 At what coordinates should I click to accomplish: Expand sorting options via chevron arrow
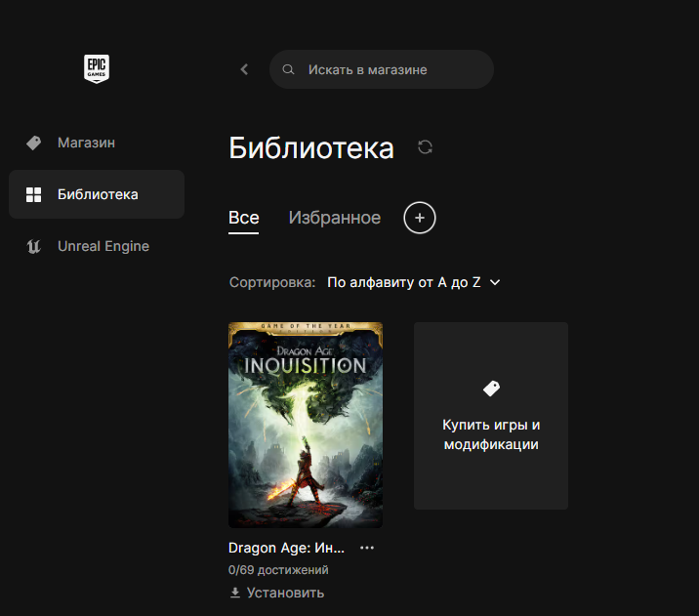click(x=495, y=282)
